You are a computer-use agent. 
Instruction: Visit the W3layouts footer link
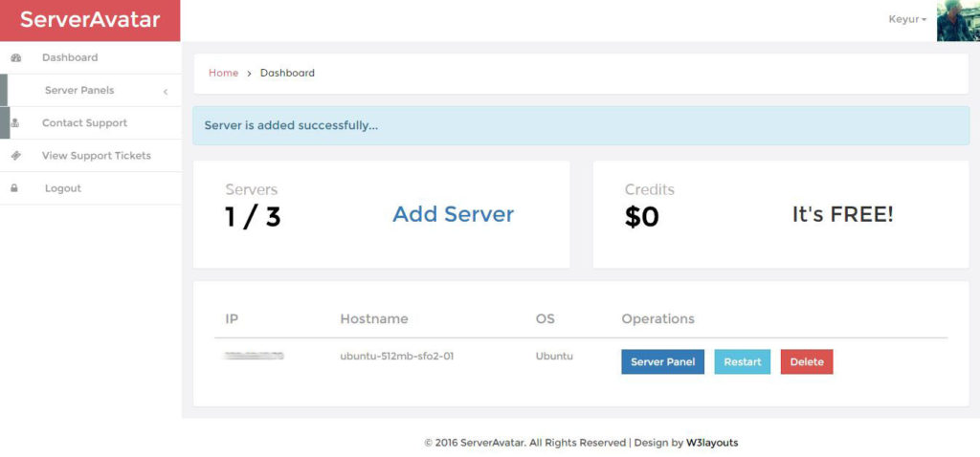712,443
